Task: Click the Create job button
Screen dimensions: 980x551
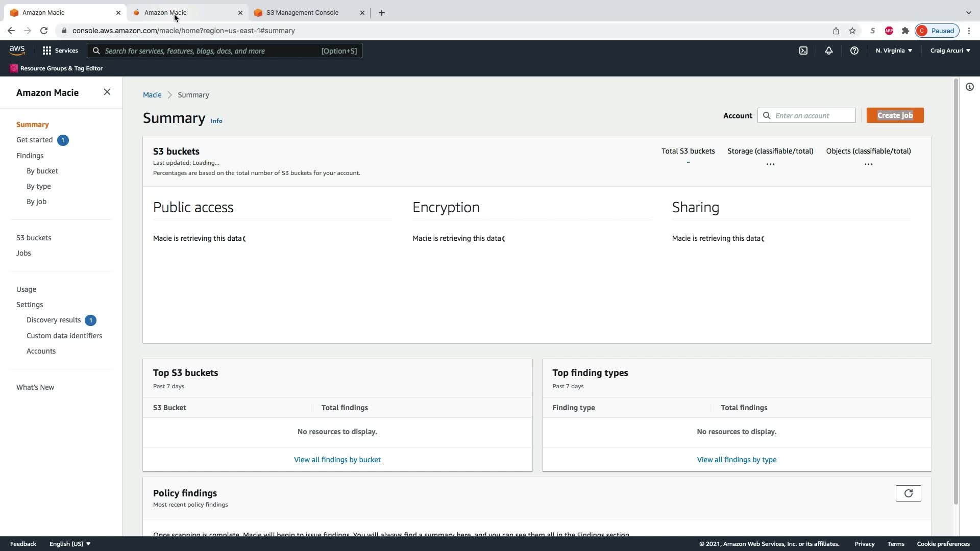Action: pyautogui.click(x=895, y=115)
